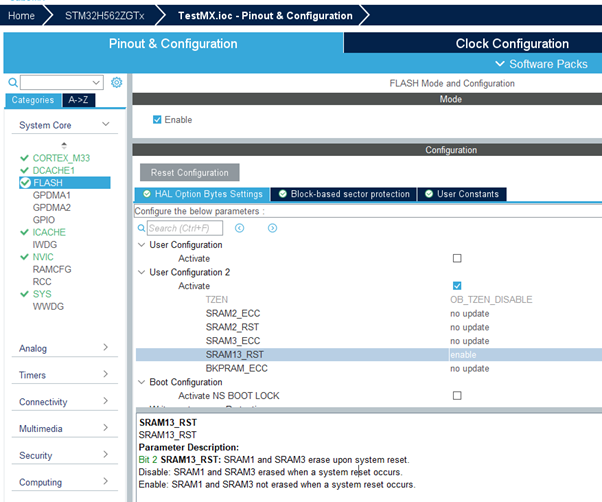This screenshot has height=502, width=602.
Task: Click the STM32H562ZGTx breadcrumb
Action: tap(104, 16)
